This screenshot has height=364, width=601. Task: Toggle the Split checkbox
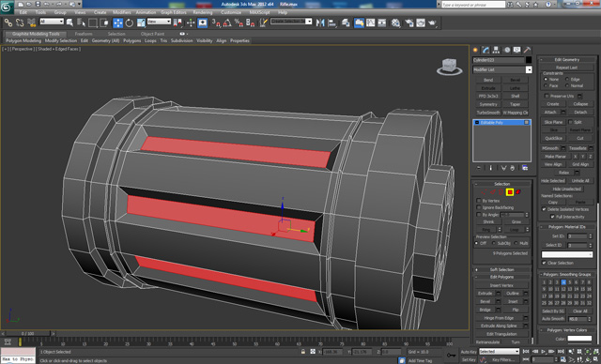(x=571, y=122)
